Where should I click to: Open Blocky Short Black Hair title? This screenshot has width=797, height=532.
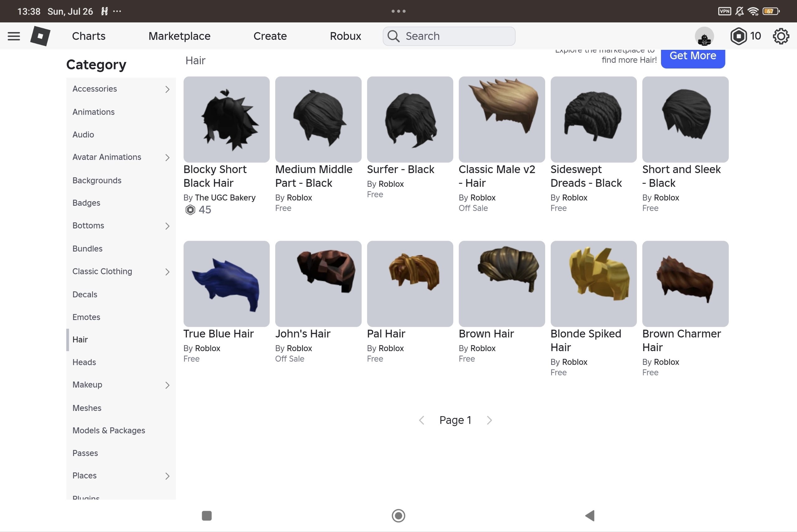pos(215,176)
